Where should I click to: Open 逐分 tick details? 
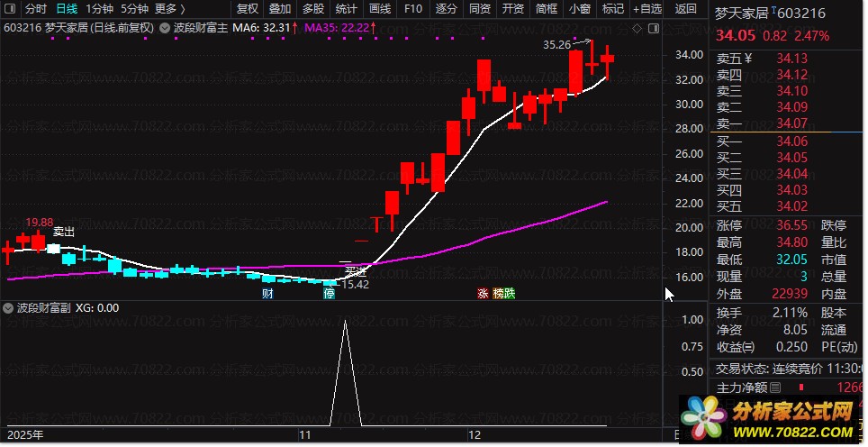pyautogui.click(x=447, y=9)
